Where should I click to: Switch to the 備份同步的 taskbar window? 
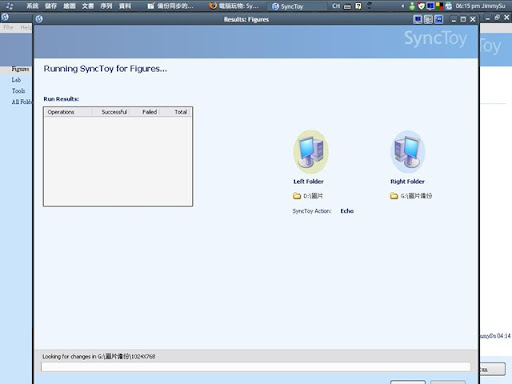click(x=171, y=6)
